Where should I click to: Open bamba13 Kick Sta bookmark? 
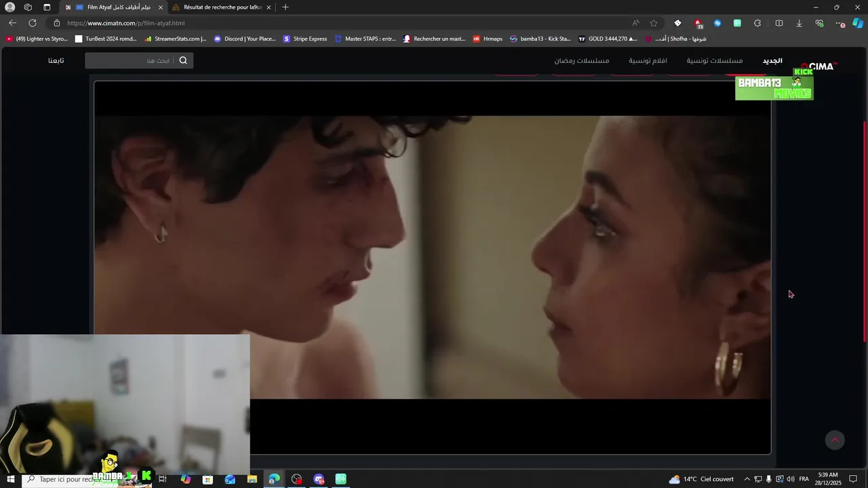tap(540, 39)
